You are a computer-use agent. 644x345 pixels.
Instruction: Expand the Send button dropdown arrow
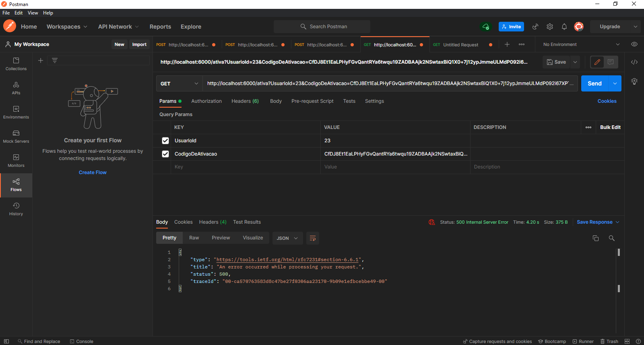pos(615,83)
